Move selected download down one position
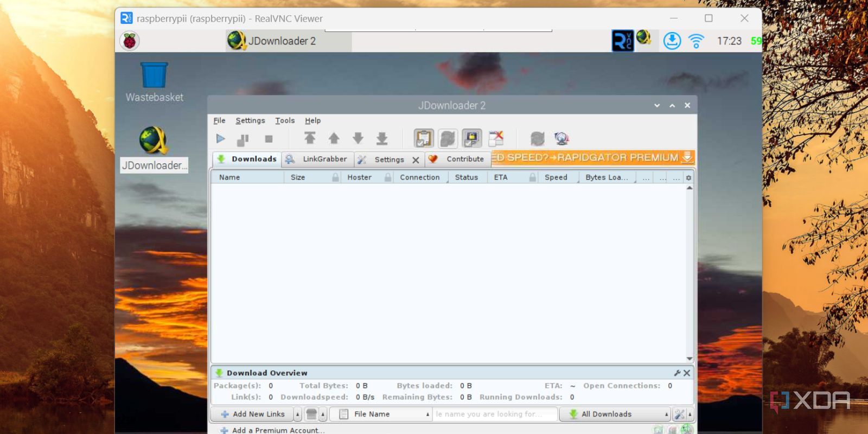868x434 pixels. coord(358,138)
